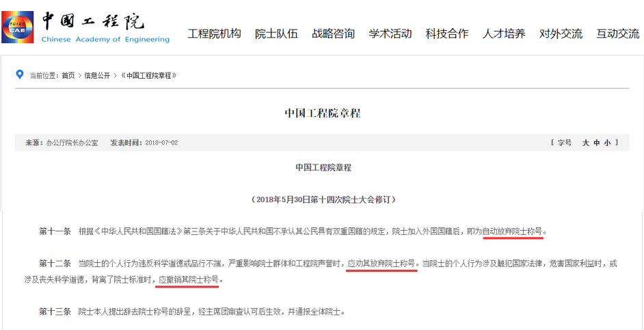The height and width of the screenshot is (330, 644).
Task: Go to 信息公开 in the breadcrumb
Action: click(97, 76)
